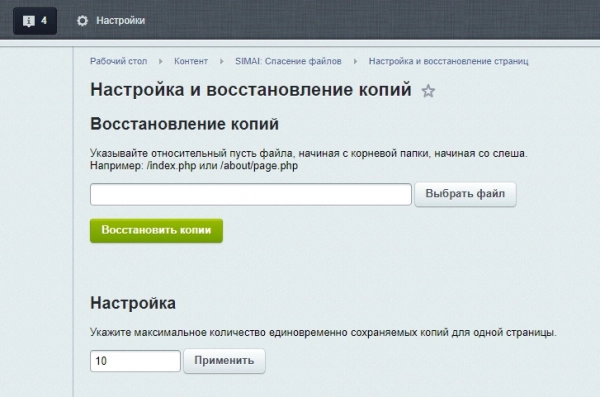
Task: Expand arrow after Контент breadcrumb
Action: pyautogui.click(x=222, y=61)
